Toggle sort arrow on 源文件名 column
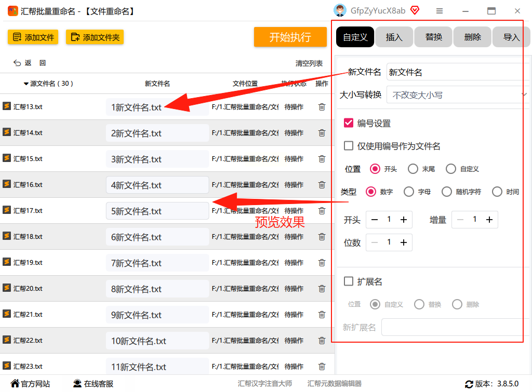 [26, 84]
